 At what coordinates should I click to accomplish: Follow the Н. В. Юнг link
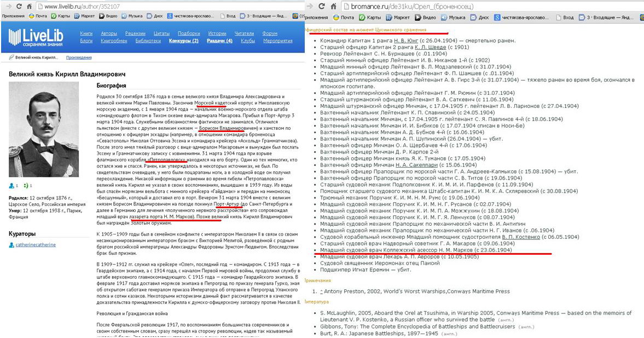pyautogui.click(x=406, y=41)
